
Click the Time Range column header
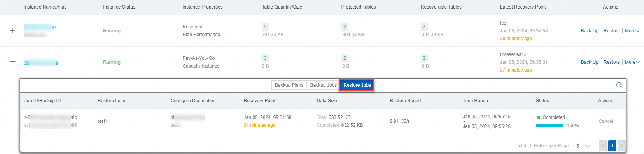pyautogui.click(x=475, y=101)
